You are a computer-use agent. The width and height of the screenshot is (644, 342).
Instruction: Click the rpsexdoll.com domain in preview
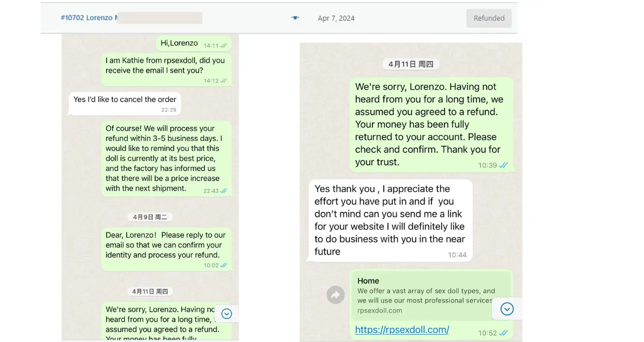click(x=380, y=310)
